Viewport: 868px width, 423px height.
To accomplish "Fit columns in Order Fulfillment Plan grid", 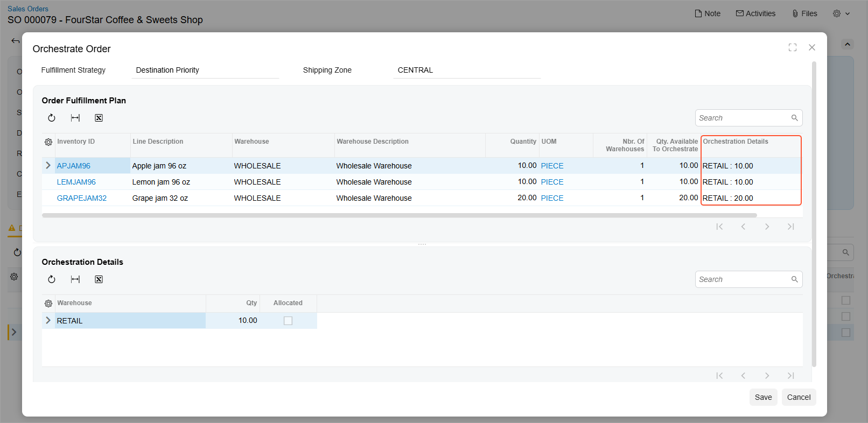I will (x=75, y=118).
